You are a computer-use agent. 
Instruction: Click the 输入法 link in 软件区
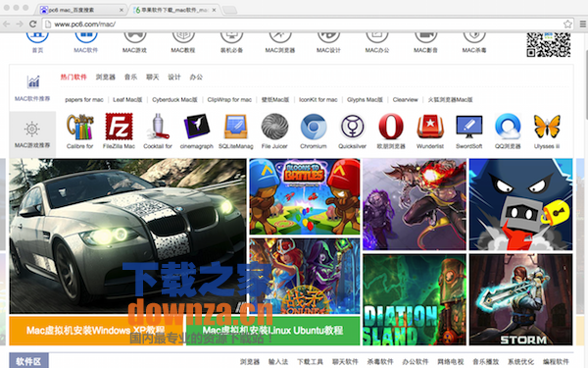[x=278, y=361]
